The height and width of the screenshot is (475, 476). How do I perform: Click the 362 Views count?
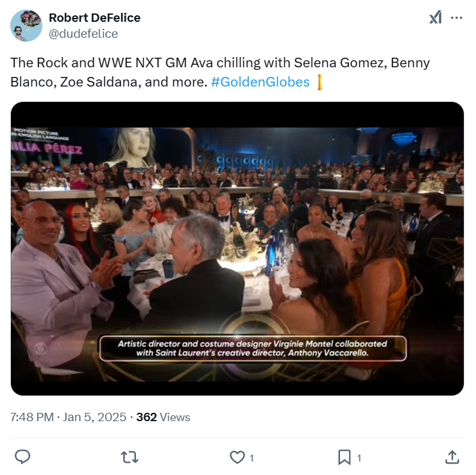point(163,417)
